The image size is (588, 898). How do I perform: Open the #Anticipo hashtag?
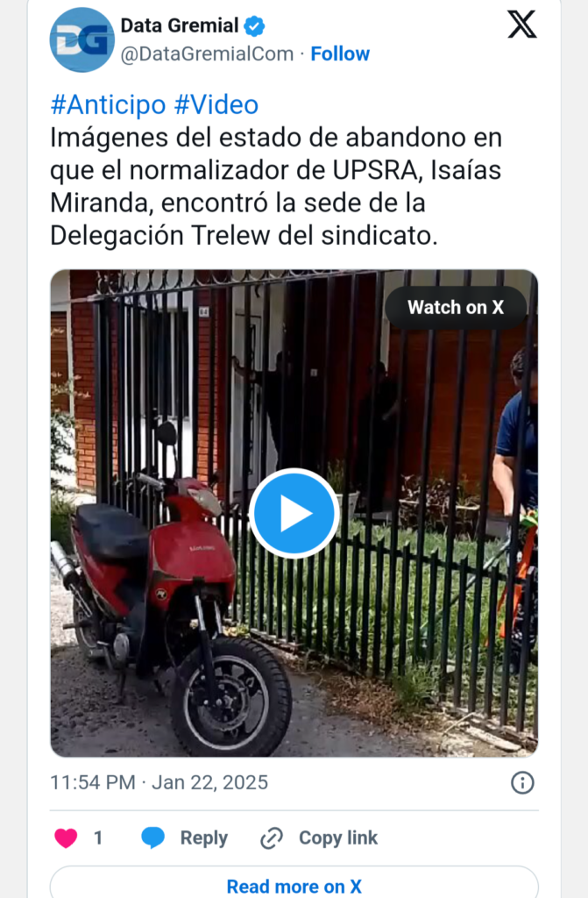pos(108,105)
